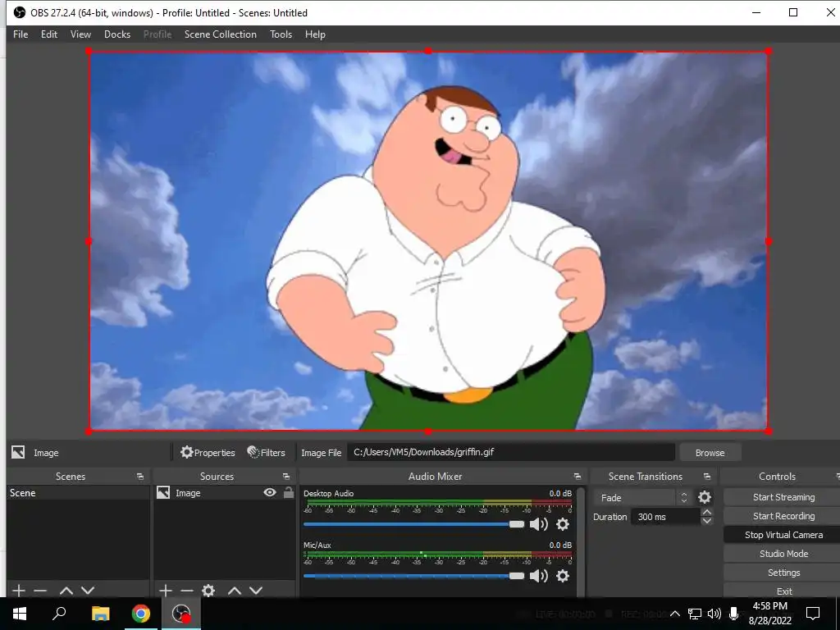Move source down in Sources list
This screenshot has height=630, width=840.
pyautogui.click(x=256, y=591)
